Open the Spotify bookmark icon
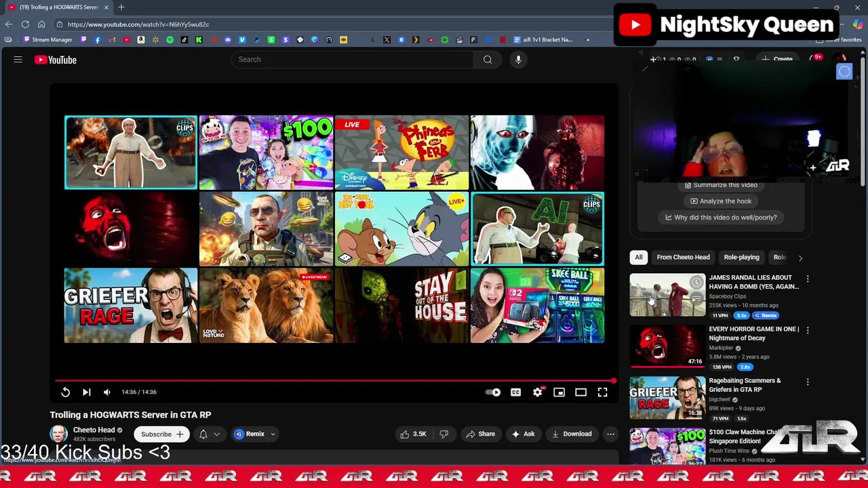868x488 pixels. pos(170,39)
